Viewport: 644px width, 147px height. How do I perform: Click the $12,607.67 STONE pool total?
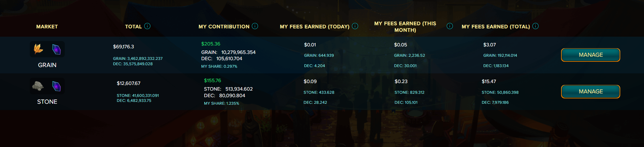click(129, 83)
